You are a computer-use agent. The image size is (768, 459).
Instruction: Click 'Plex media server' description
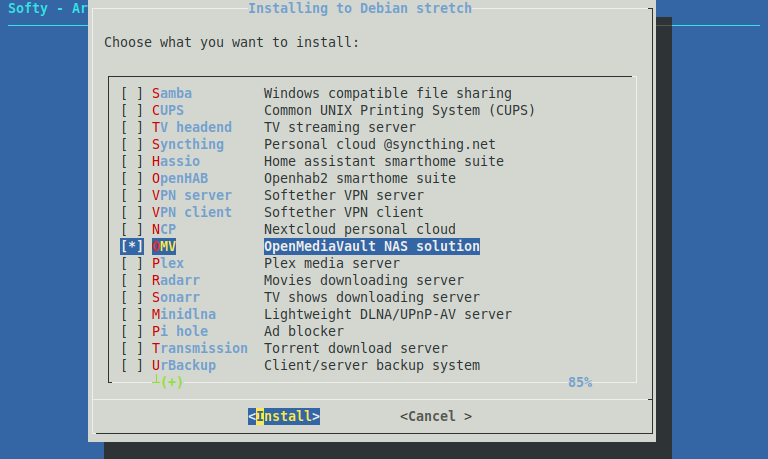332,263
